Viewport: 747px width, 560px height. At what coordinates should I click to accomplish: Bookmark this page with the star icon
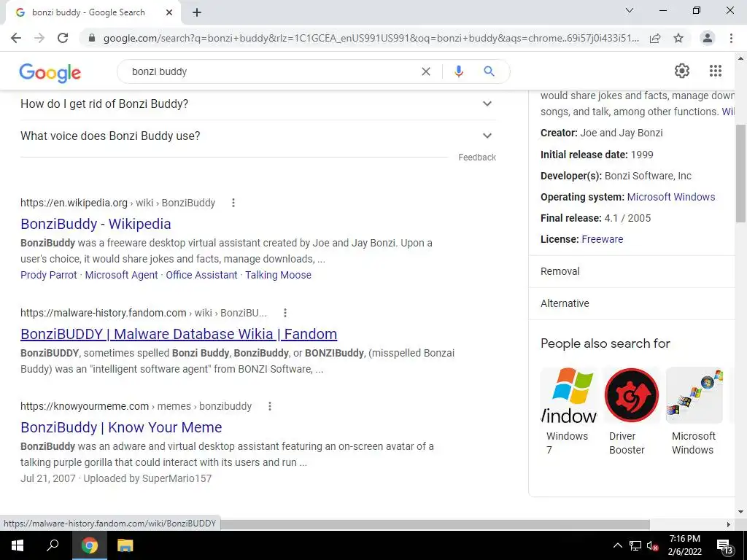(x=678, y=38)
